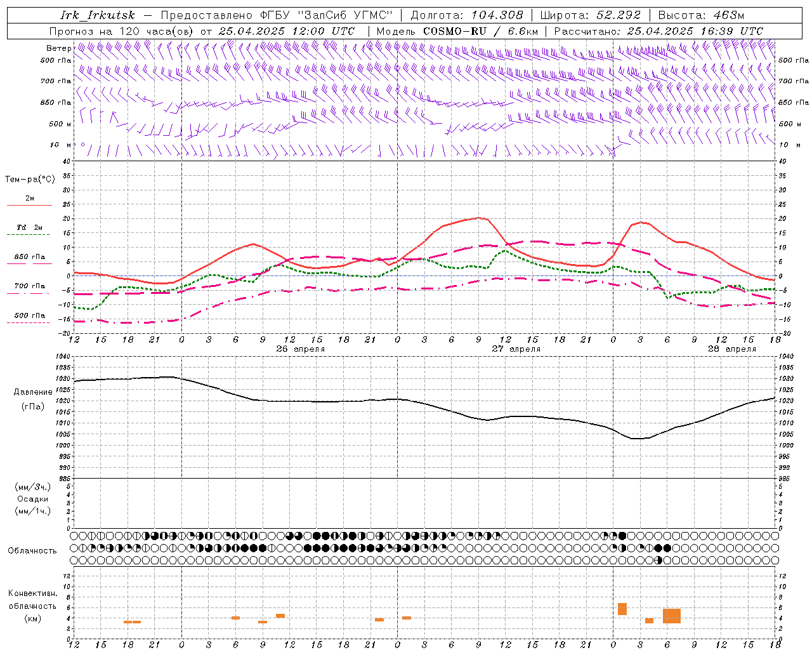Click the station title "Irk_Irkutsk"
The width and height of the screenshot is (812, 650).
point(98,15)
